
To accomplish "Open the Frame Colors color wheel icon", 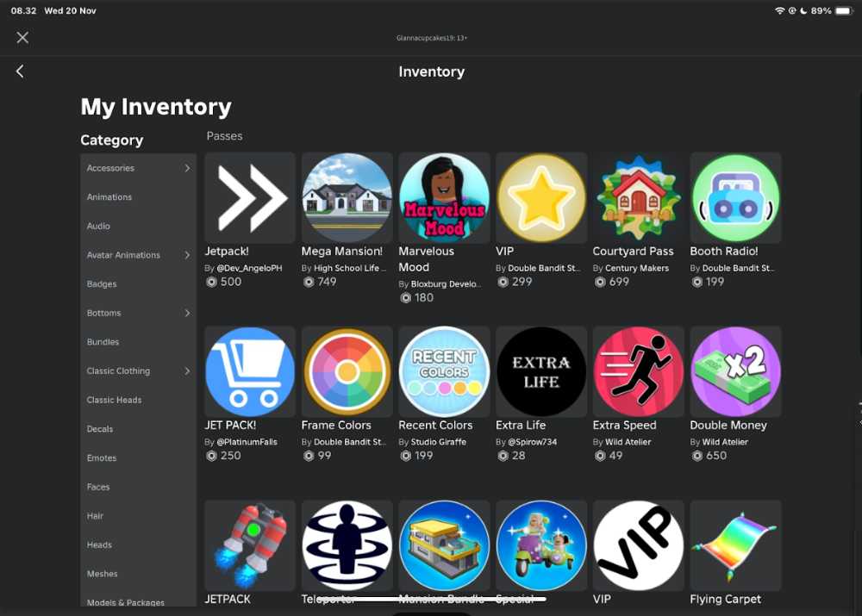I will pos(347,371).
